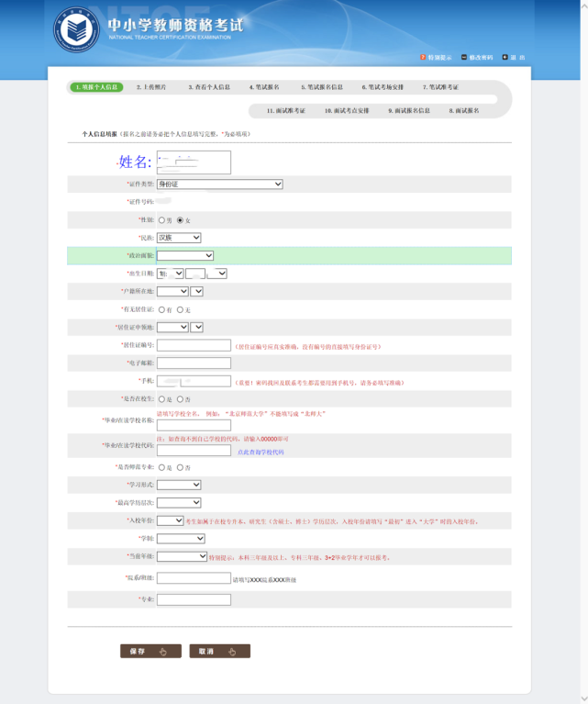Screen dimensions: 588x704
Task: Open 特别提示 special notice in the header
Action: tap(436, 58)
